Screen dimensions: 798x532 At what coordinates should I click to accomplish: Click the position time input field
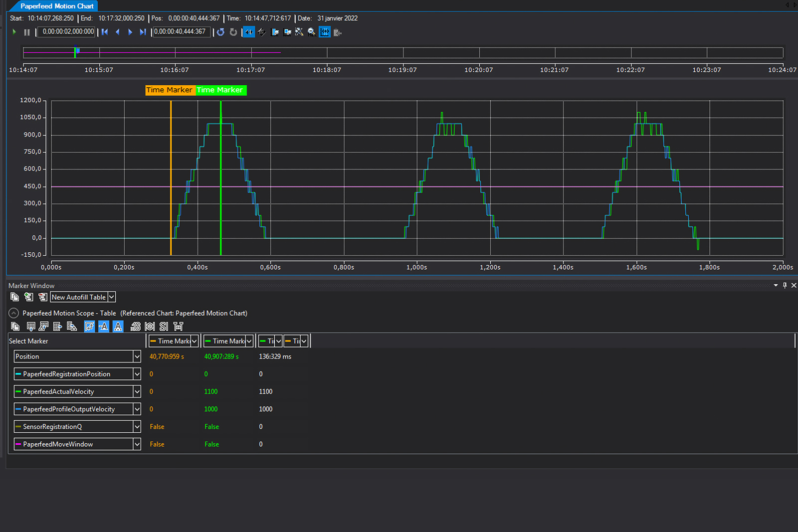click(181, 32)
